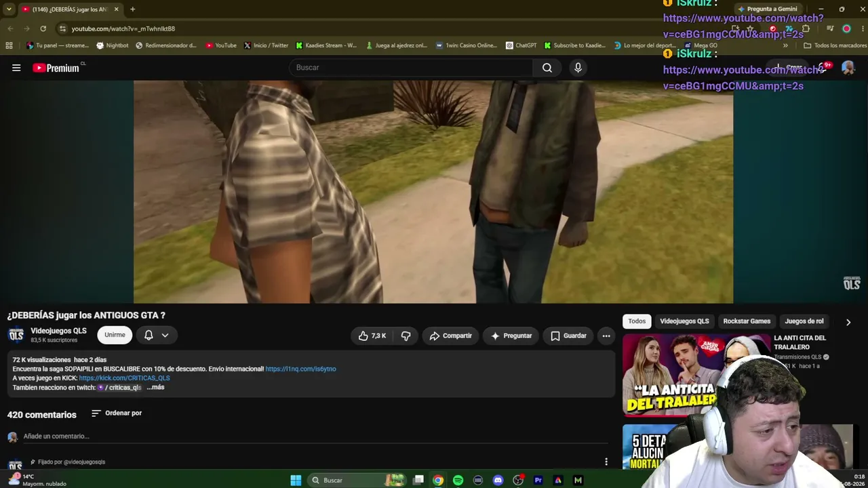Open Google Chrome from the taskbar
Image resolution: width=868 pixels, height=488 pixels.
(x=438, y=480)
